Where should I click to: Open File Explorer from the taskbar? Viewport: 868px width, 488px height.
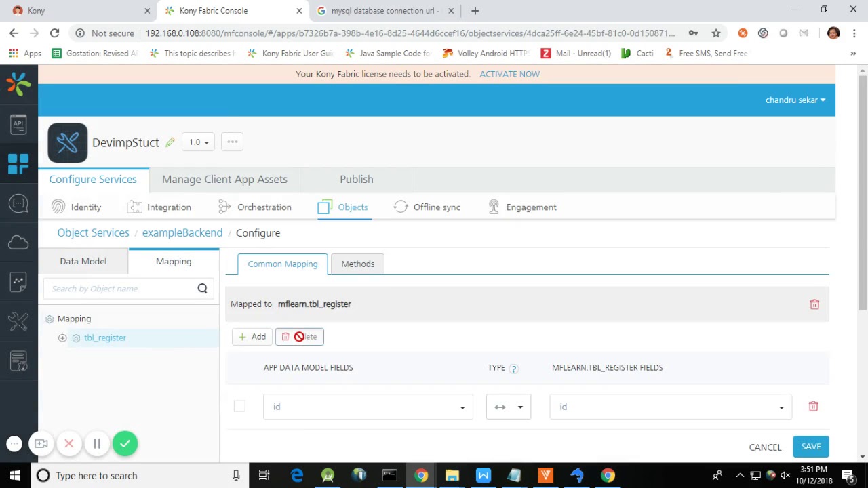click(x=452, y=476)
